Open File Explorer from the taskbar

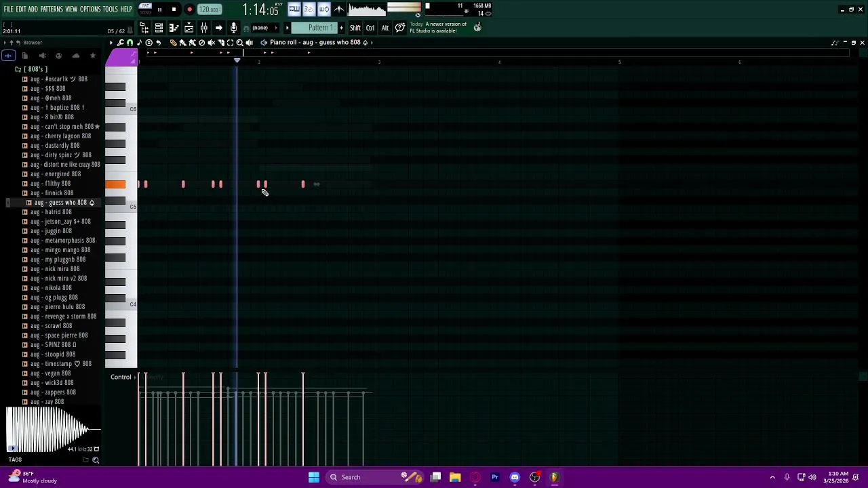455,477
